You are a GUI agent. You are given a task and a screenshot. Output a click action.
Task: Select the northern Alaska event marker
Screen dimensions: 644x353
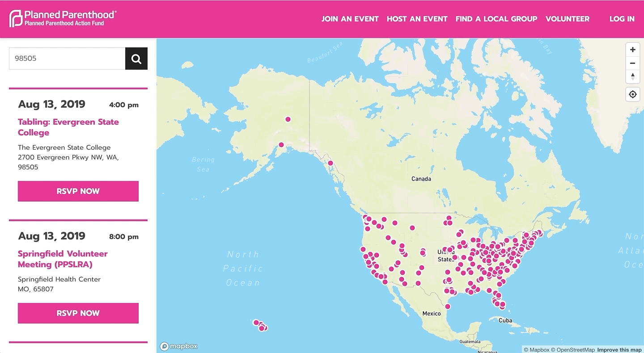coord(288,119)
